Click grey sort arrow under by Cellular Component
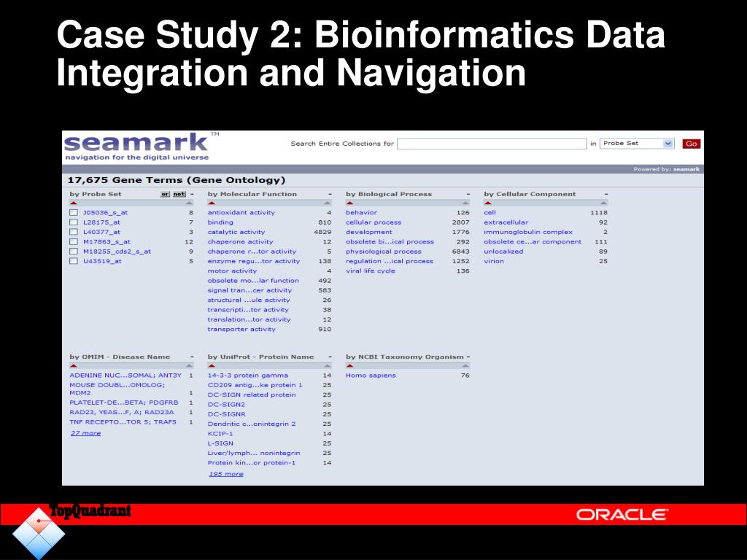This screenshot has width=747, height=560. coord(603,203)
